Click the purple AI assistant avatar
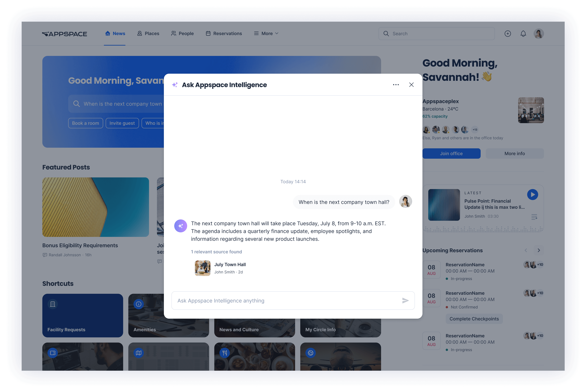The height and width of the screenshot is (392, 586). coord(181,226)
